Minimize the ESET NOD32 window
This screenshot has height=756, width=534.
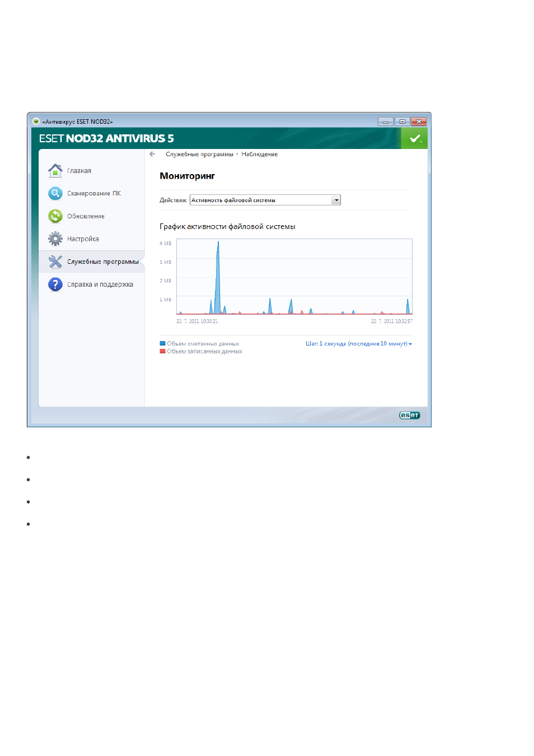pyautogui.click(x=385, y=122)
